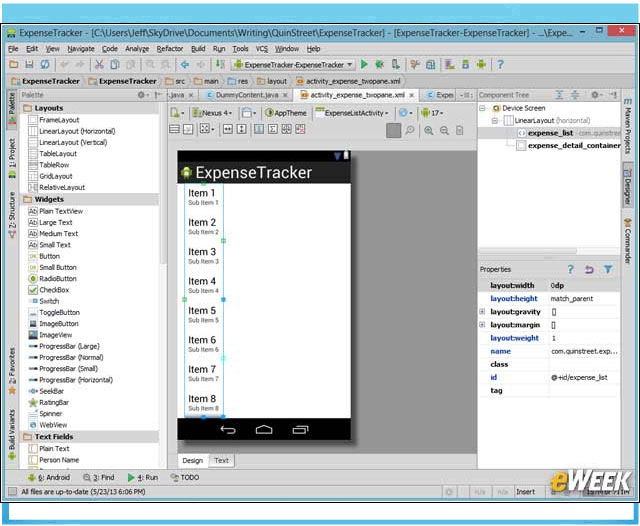Click the phone Home button icon
The image size is (640, 526).
click(x=264, y=429)
